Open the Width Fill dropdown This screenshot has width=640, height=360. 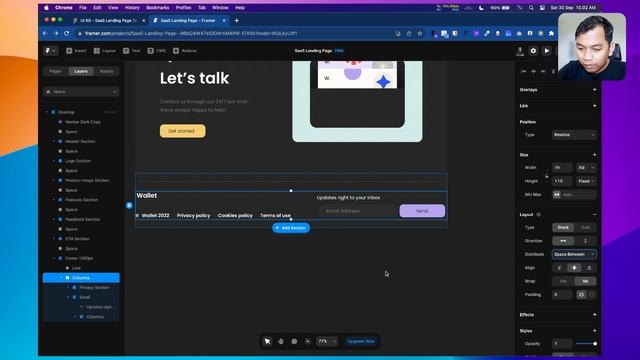(x=586, y=168)
